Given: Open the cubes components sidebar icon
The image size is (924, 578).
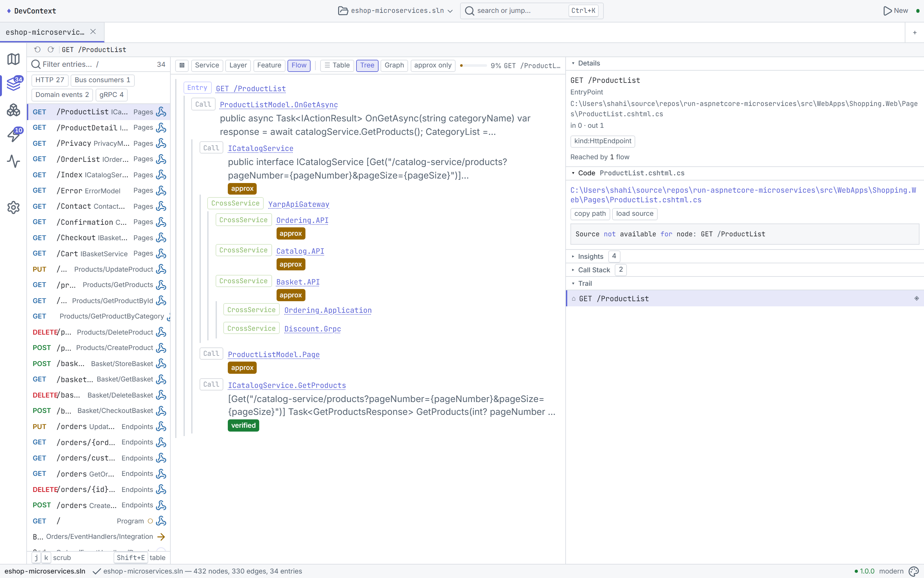Looking at the screenshot, I should click(x=13, y=110).
